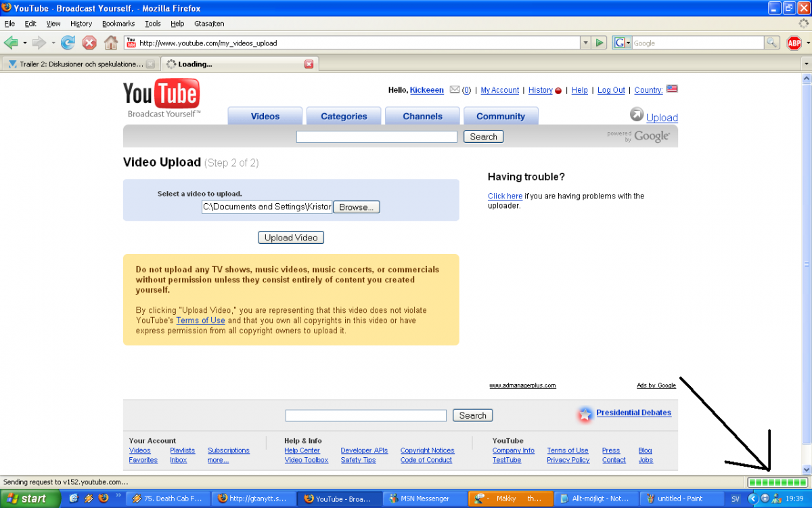Expand the address bar URL dropdown
Screen dimensions: 812x508
(x=586, y=43)
